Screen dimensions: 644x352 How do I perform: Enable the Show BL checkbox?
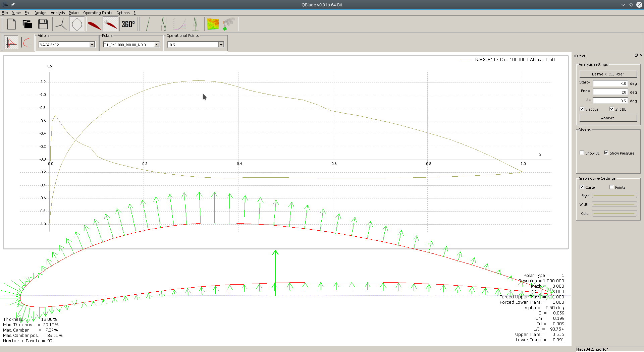pos(582,153)
